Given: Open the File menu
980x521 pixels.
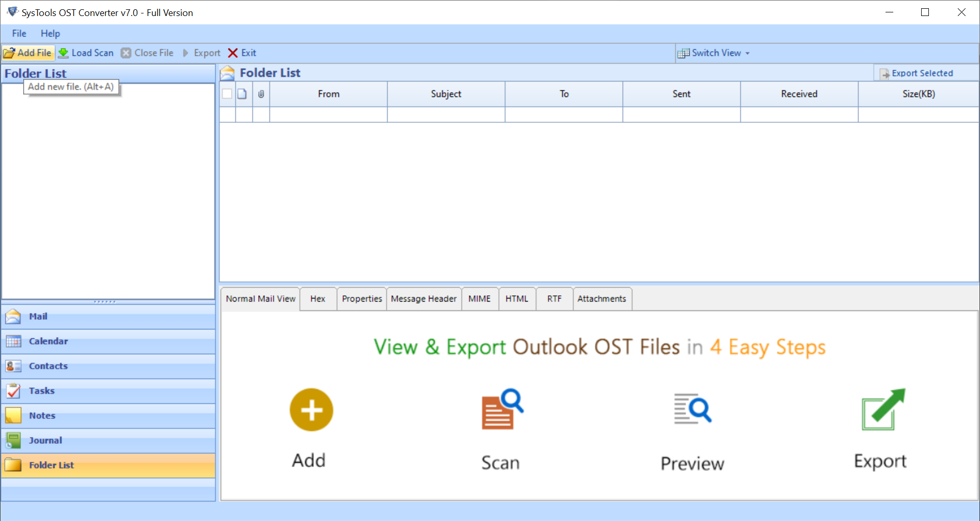Looking at the screenshot, I should click(19, 34).
